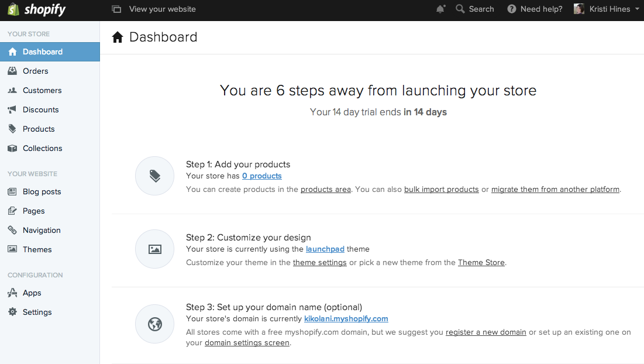Open Blog posts from sidebar
The width and height of the screenshot is (644, 364).
(42, 191)
